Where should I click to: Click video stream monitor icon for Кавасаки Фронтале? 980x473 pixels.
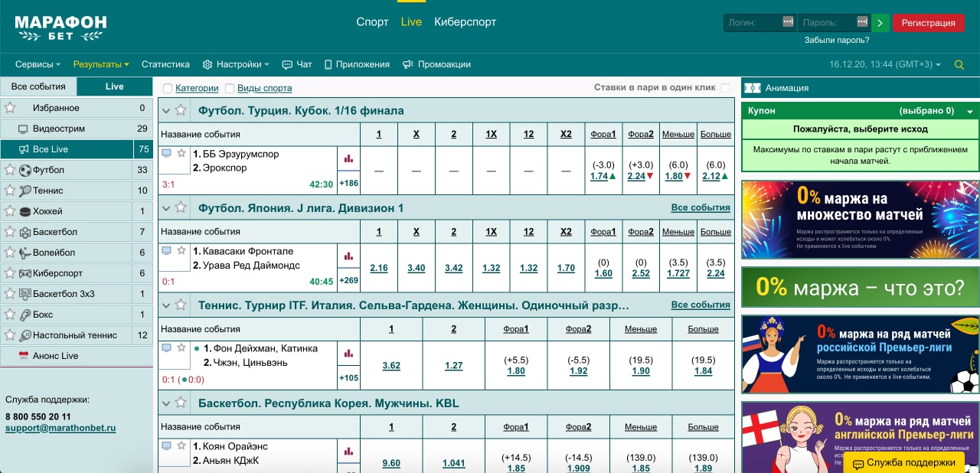166,250
